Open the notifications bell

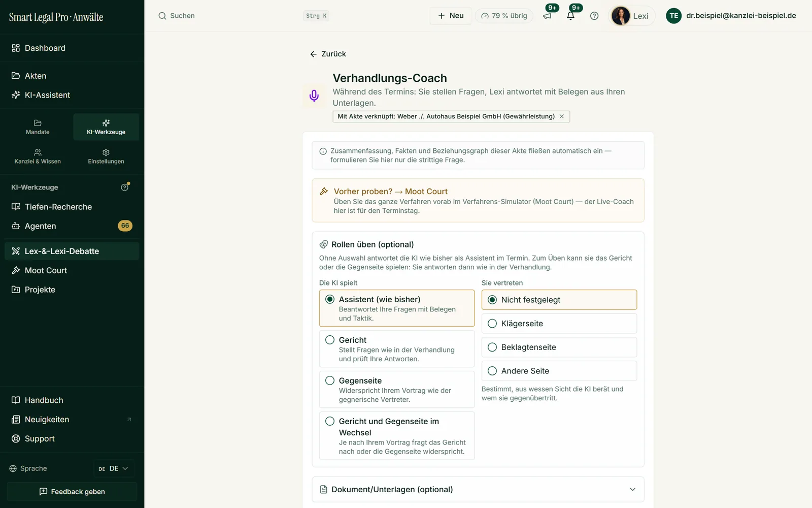[570, 16]
